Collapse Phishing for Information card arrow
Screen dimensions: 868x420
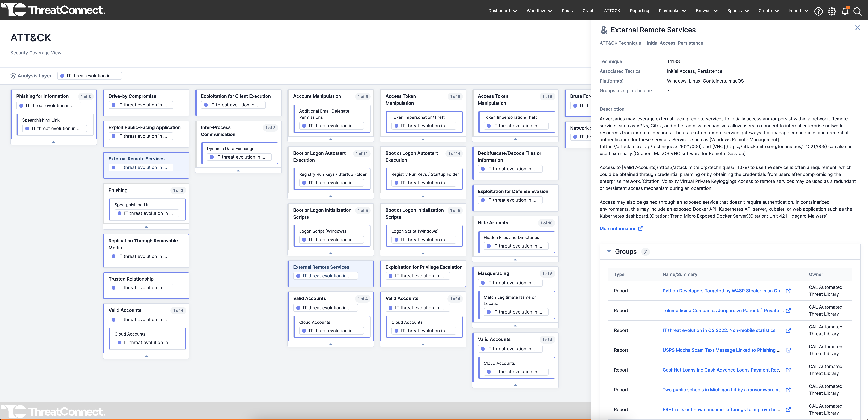[x=54, y=142]
